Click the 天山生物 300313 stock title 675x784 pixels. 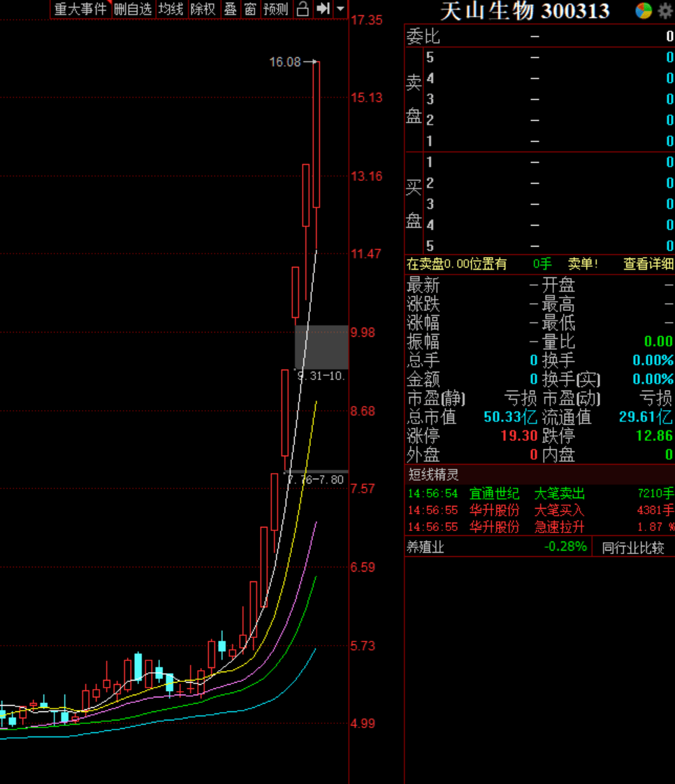525,11
